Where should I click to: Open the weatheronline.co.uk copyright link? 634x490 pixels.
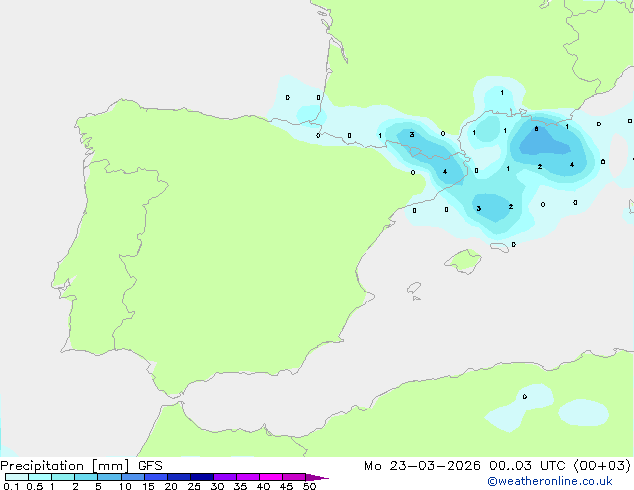click(x=550, y=481)
